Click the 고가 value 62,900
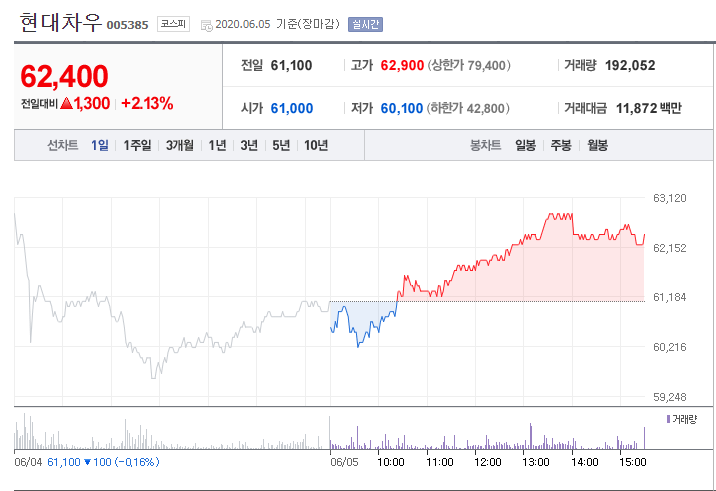716x491 pixels. [402, 65]
